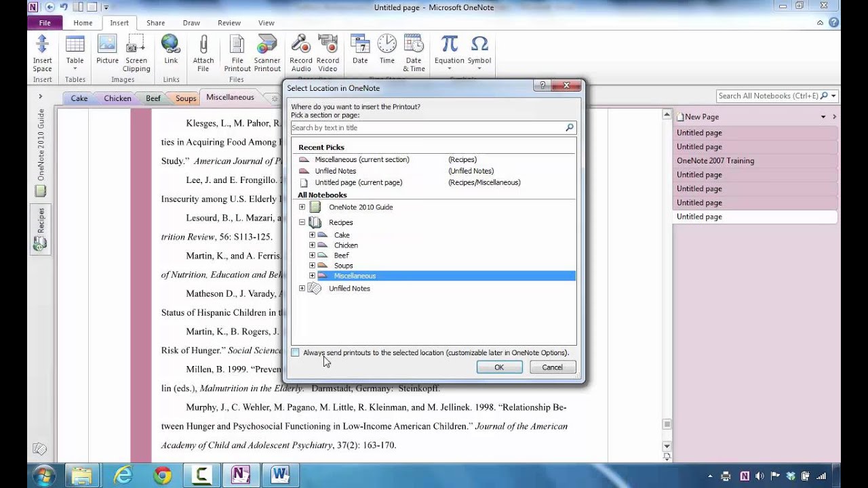Click the new section star tab
This screenshot has width=868, height=488.
coord(274,98)
